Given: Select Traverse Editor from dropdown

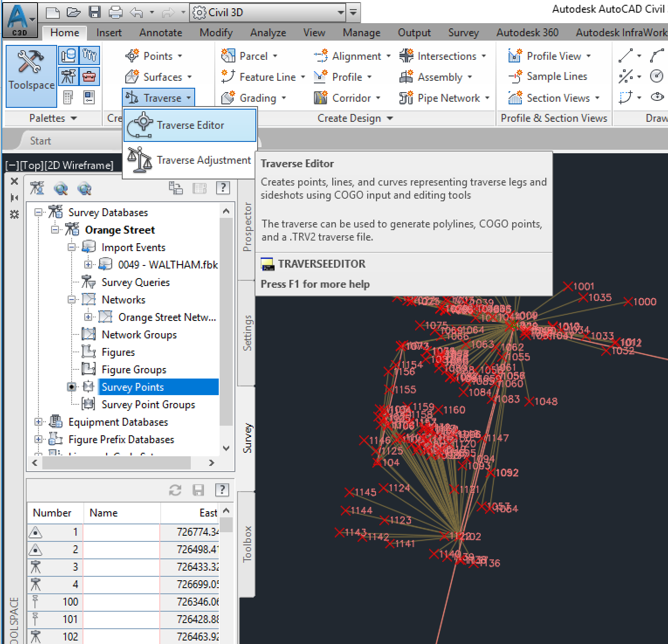Looking at the screenshot, I should click(x=190, y=125).
